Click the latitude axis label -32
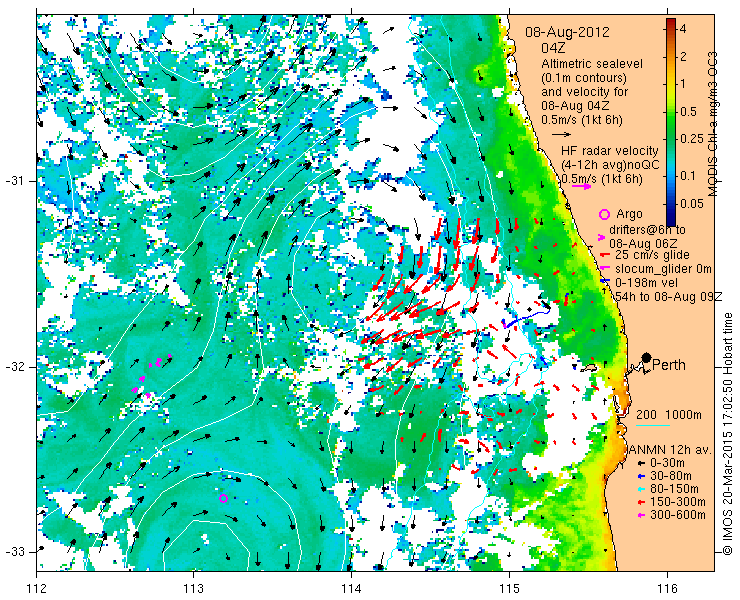Image resolution: width=740 pixels, height=600 pixels. pos(15,367)
